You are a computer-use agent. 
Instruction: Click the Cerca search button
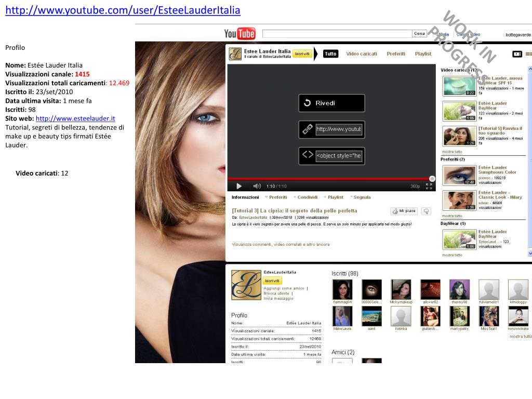pos(419,33)
